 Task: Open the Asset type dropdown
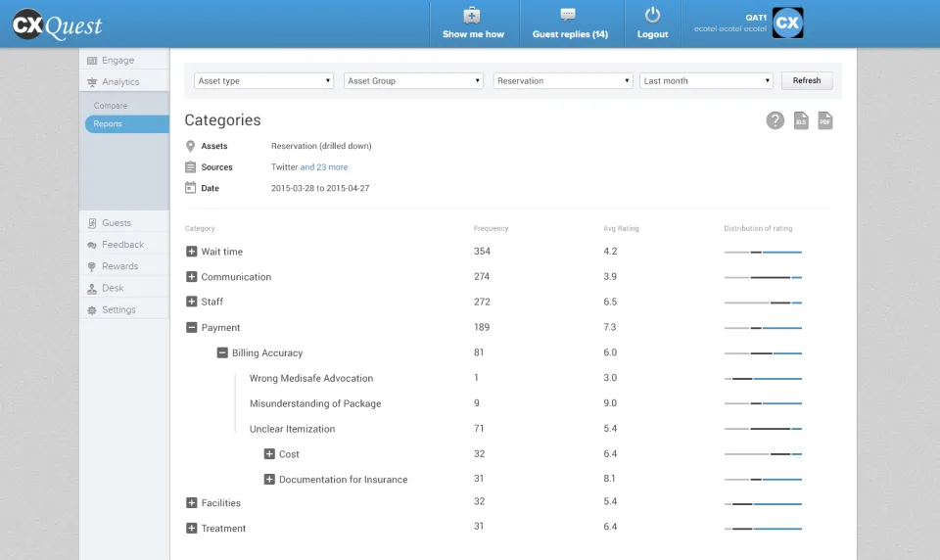coord(263,81)
